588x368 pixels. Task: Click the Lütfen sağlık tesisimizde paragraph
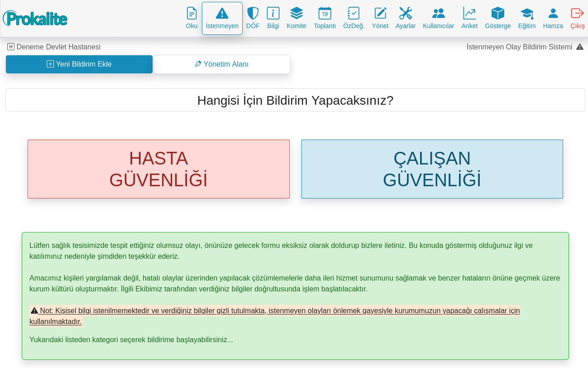point(281,251)
